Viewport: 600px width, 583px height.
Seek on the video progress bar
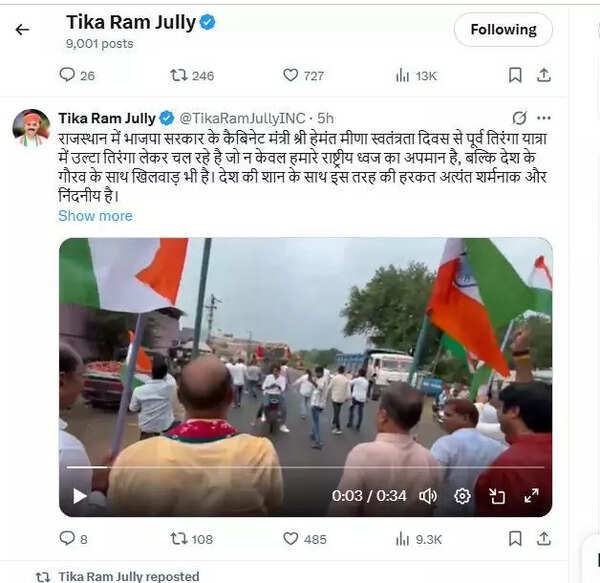coord(305,467)
